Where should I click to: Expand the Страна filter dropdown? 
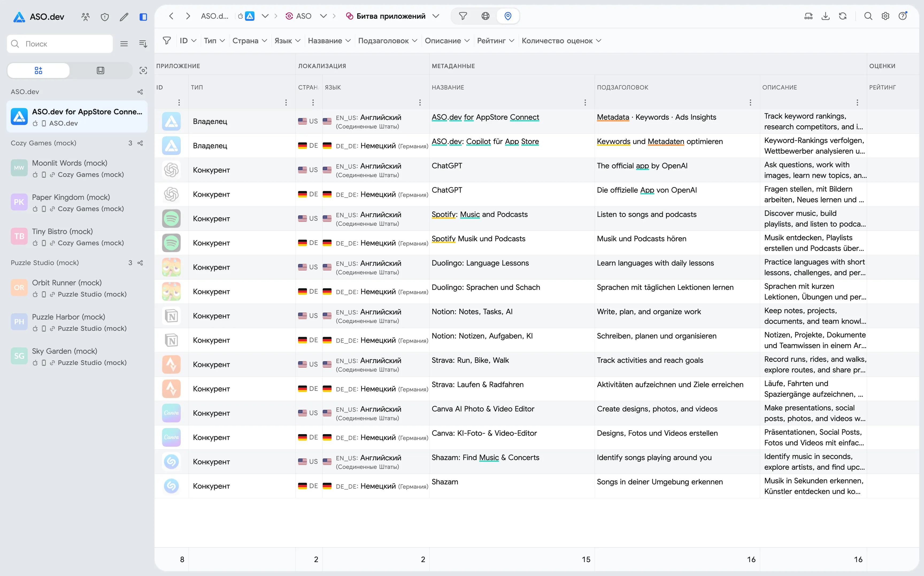(250, 41)
